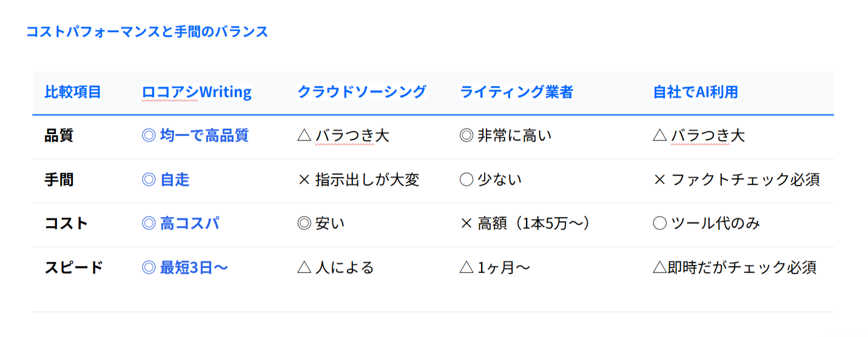Click the circle icon beside ツール代のみ
868x337 pixels.
coord(659,224)
